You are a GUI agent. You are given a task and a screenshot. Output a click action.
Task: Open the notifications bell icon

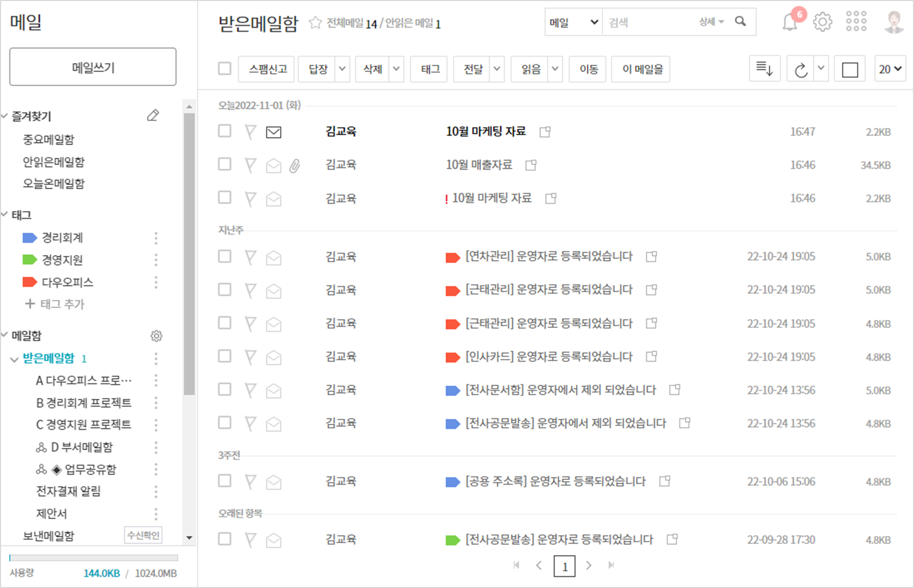[x=790, y=22]
